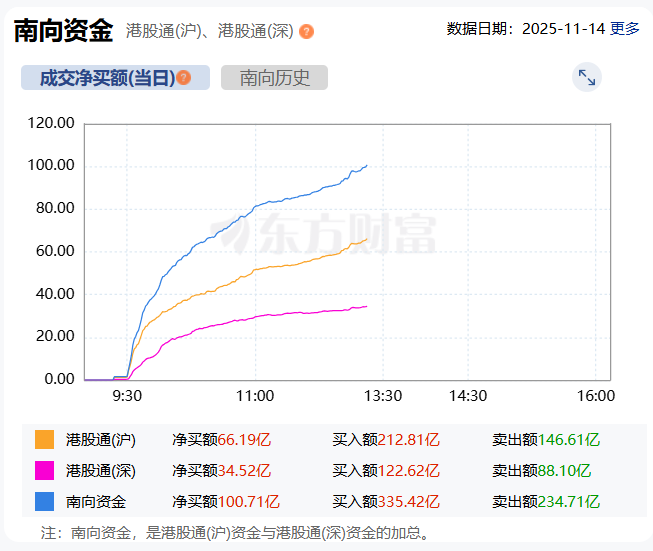Image resolution: width=653 pixels, height=551 pixels.
Task: Click blue 南向资金 legend swatch
Action: (x=45, y=501)
